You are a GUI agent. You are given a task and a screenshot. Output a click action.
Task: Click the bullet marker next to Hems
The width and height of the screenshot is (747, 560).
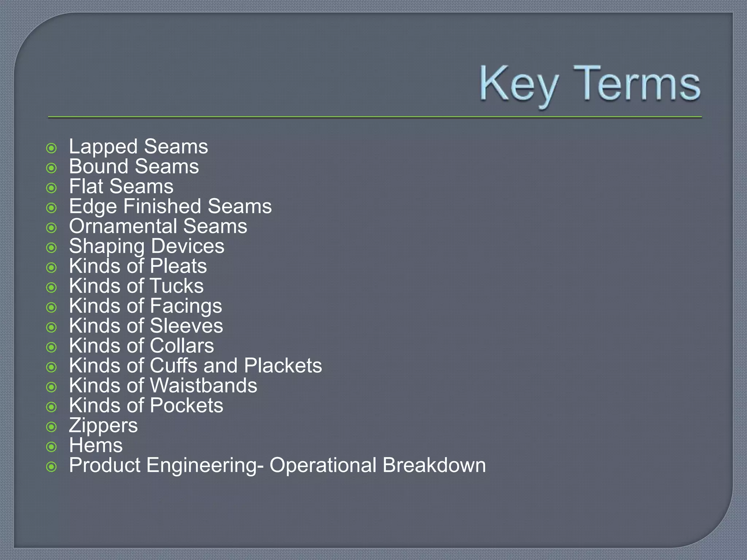point(51,447)
